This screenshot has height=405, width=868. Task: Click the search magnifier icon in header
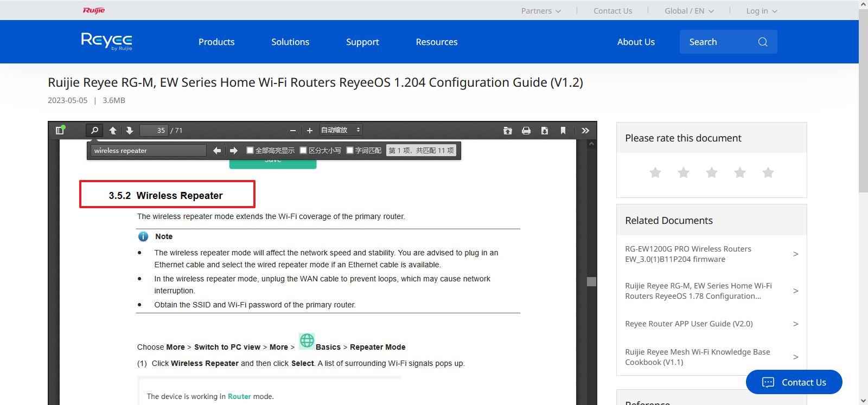(763, 42)
